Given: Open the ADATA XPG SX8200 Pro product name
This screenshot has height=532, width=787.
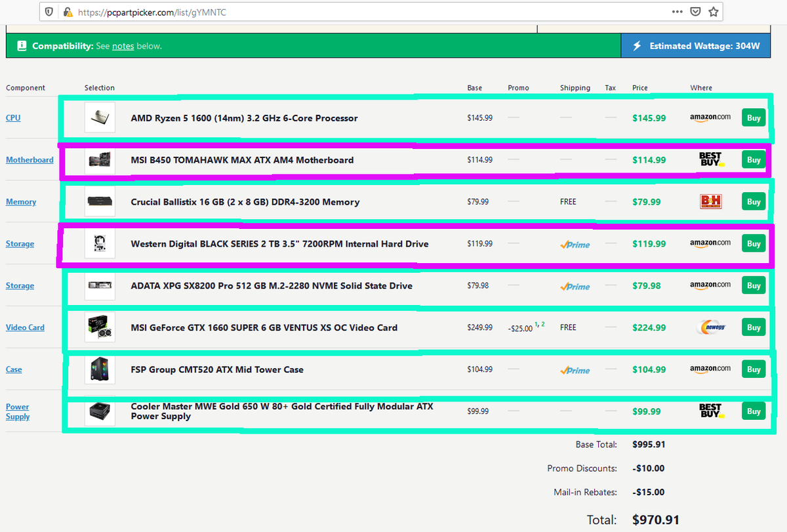Looking at the screenshot, I should [272, 286].
